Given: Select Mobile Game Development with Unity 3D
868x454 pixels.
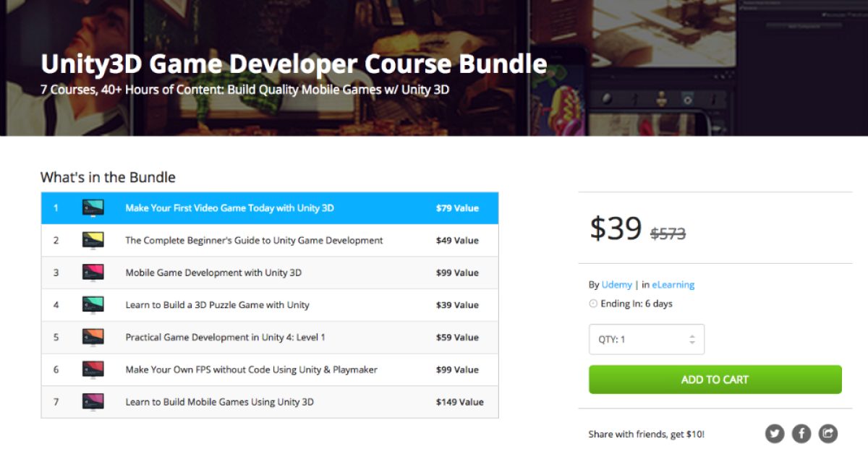Looking at the screenshot, I should point(213,273).
